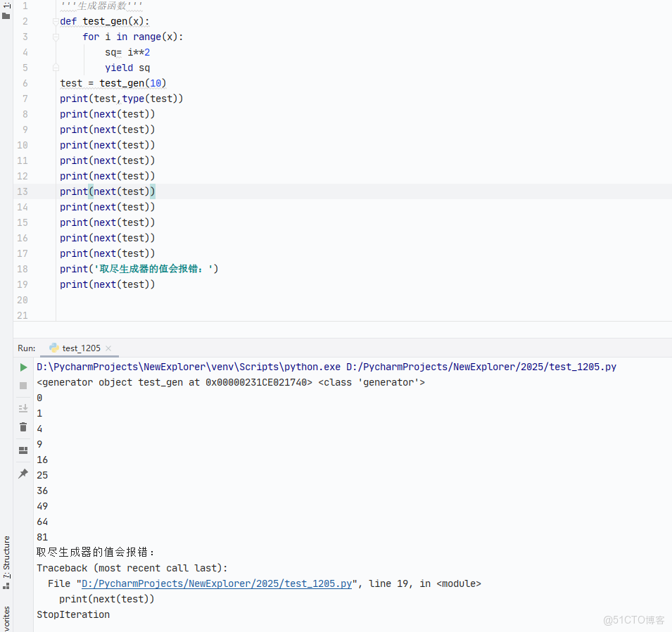The image size is (672, 632).
Task: Click the scroll to end icon
Action: pyautogui.click(x=23, y=408)
